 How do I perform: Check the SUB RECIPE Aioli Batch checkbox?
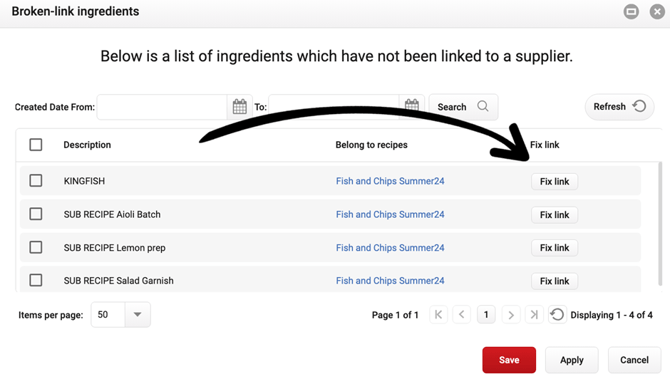click(36, 214)
